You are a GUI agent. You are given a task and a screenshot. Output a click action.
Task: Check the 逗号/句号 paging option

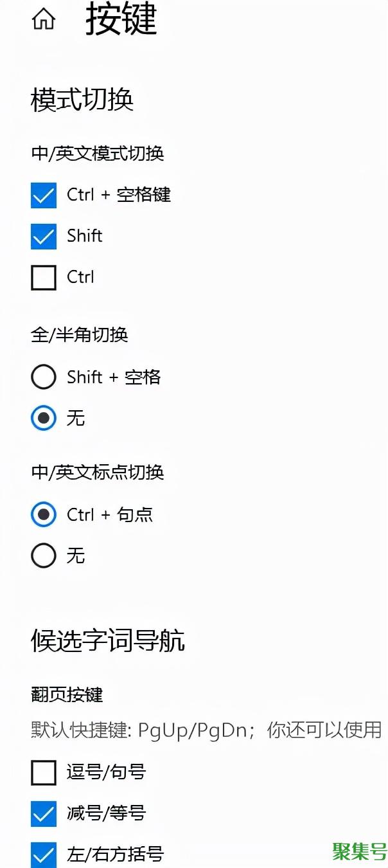click(43, 773)
